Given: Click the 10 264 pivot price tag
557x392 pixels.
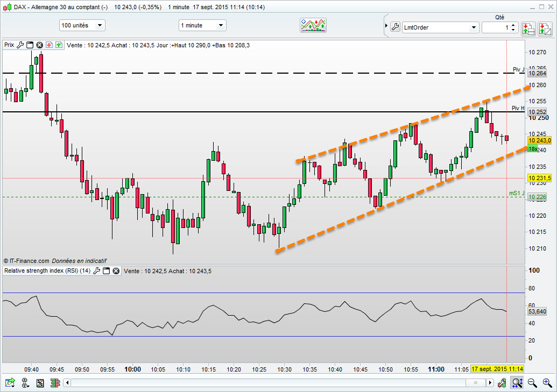Looking at the screenshot, I should pos(537,73).
